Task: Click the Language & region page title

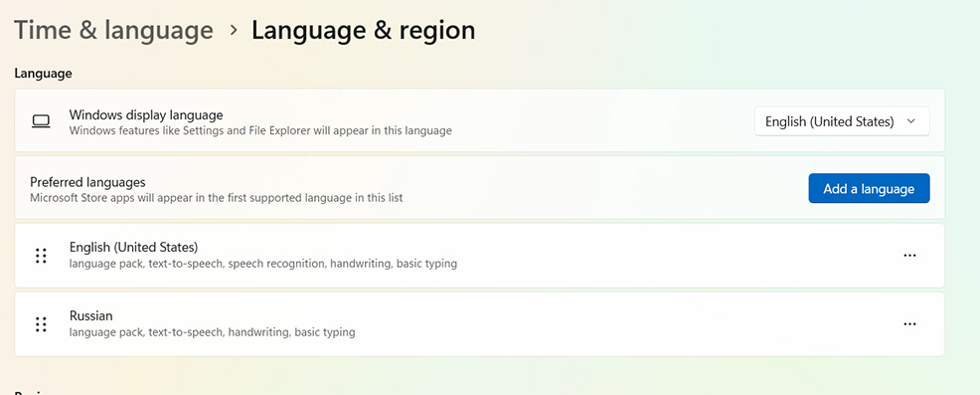Action: point(363,30)
